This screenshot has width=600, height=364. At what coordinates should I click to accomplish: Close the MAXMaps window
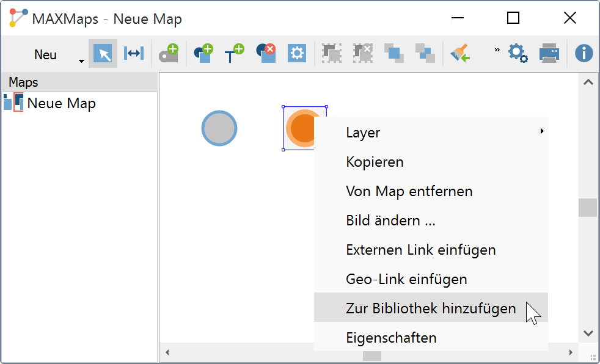pos(570,18)
